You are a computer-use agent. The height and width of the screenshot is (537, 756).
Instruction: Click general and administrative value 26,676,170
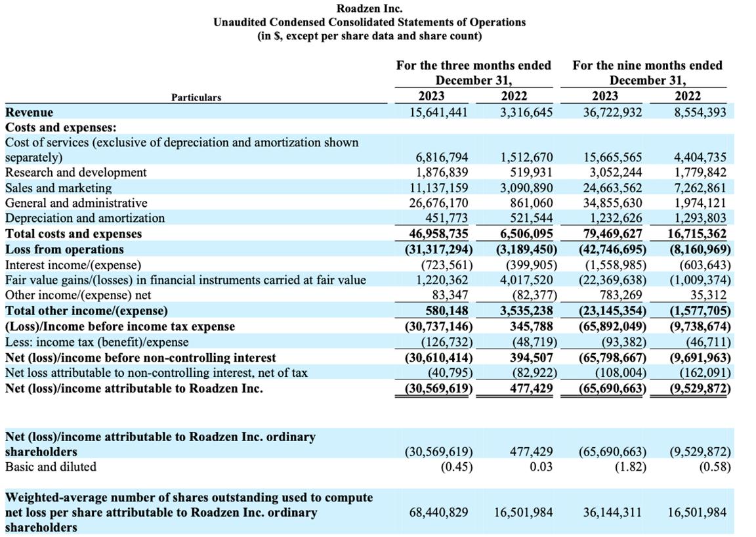pos(439,203)
